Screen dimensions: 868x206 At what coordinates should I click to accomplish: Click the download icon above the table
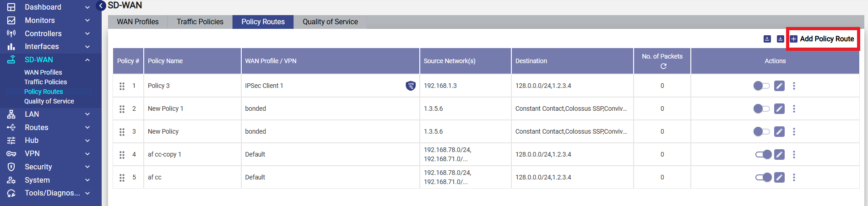tap(780, 39)
